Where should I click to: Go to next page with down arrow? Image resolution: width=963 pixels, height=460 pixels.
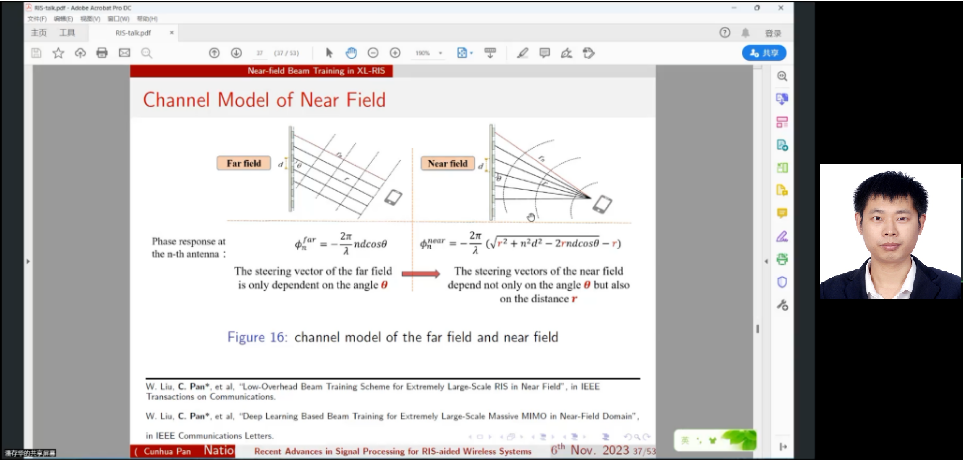click(236, 53)
